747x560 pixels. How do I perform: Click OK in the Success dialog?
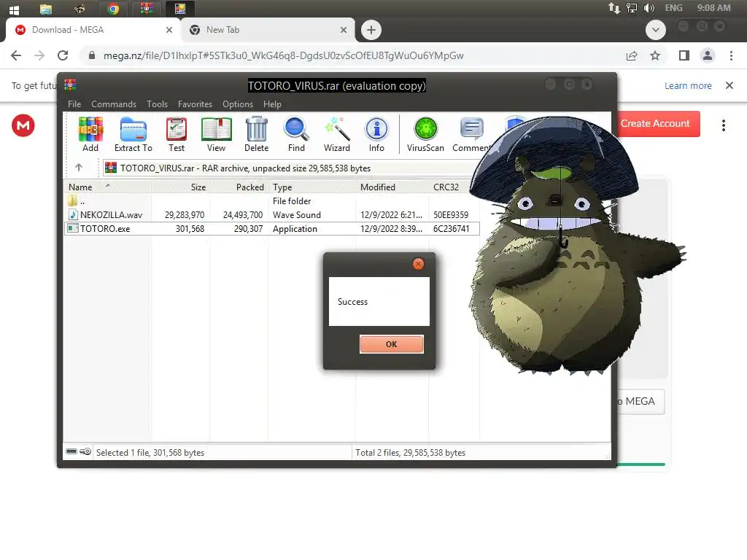coord(392,344)
